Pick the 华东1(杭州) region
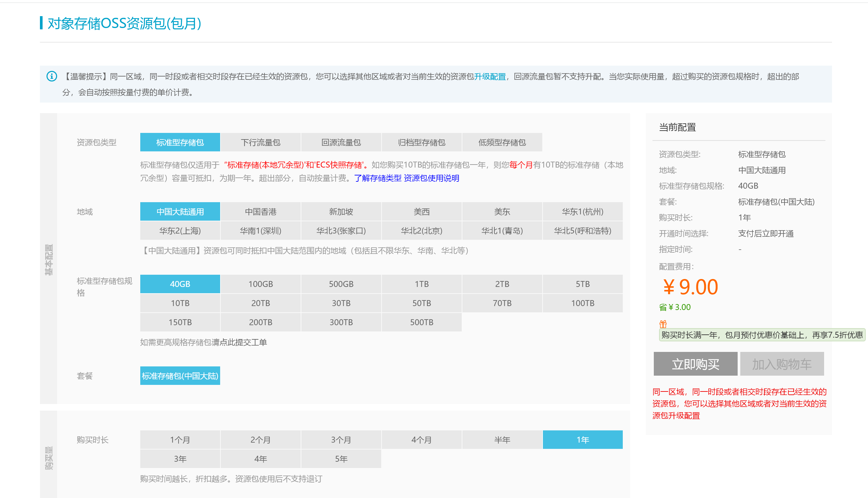Screen dimensions: 868x498 pos(582,212)
